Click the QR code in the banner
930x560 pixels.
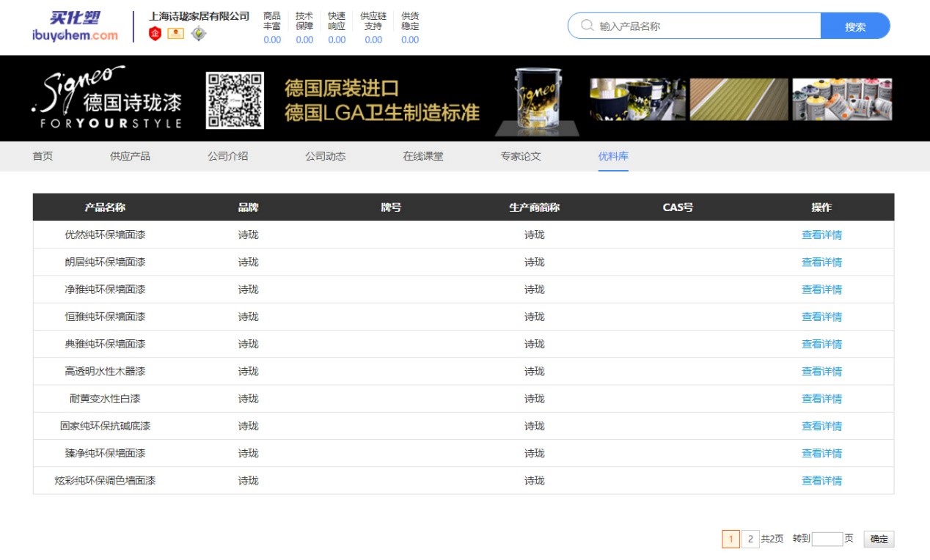(x=235, y=100)
